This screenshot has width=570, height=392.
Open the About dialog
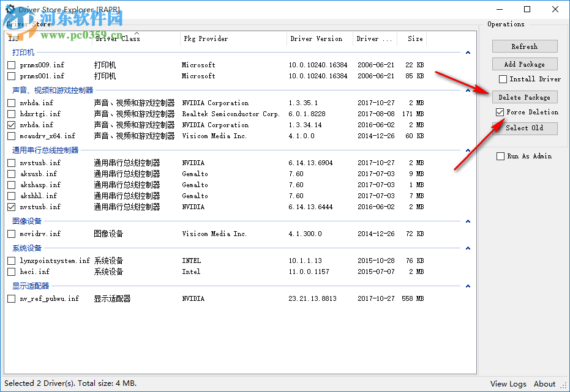coord(544,383)
